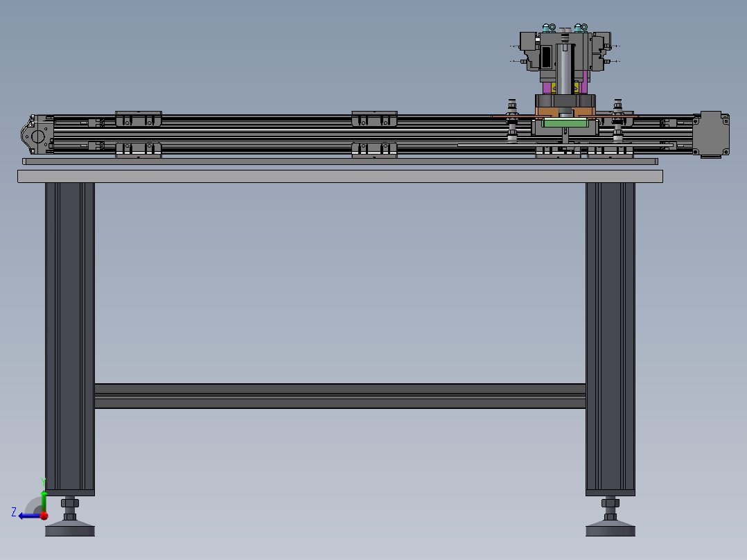Viewport: 747px width, 560px height.
Task: Click the left leveling foot pad
Action: (69, 530)
